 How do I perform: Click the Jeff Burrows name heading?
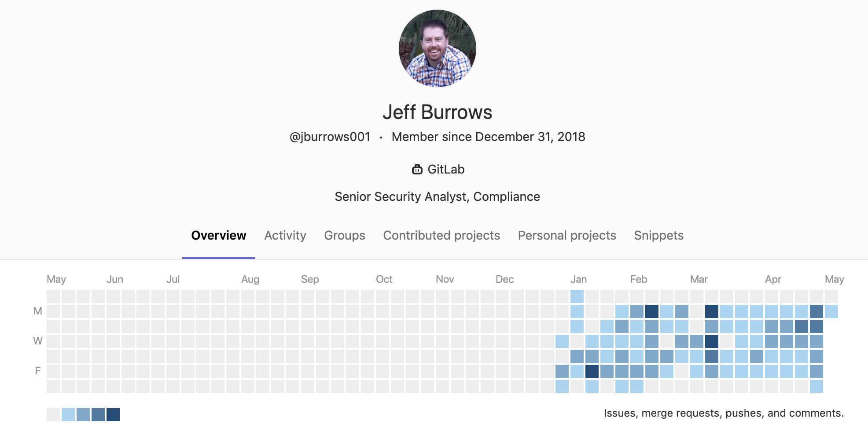point(437,112)
